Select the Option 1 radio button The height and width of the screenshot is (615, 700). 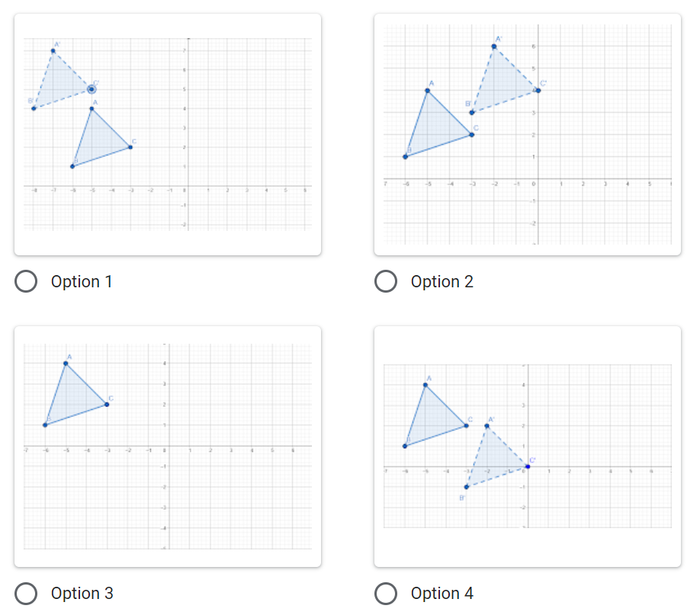pyautogui.click(x=26, y=281)
